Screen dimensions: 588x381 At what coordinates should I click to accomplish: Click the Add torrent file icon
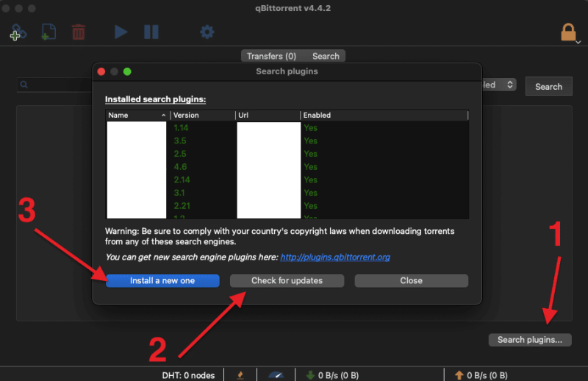[x=49, y=32]
